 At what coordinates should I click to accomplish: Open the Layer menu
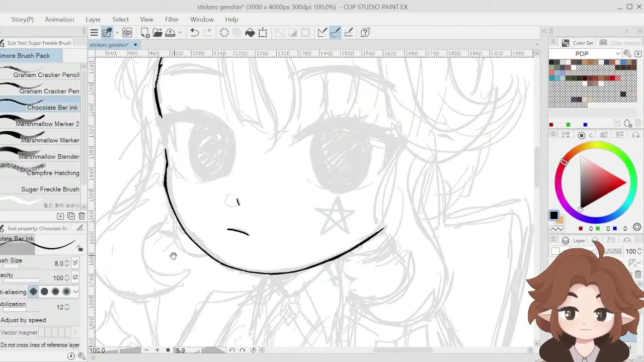(x=93, y=20)
